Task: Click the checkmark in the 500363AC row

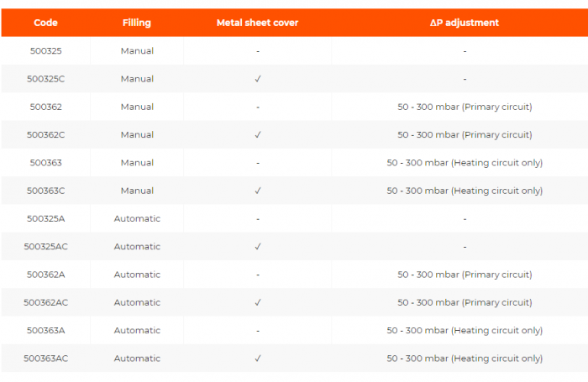Action: point(258,358)
